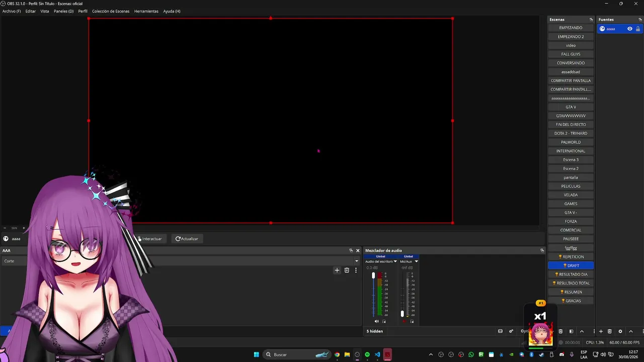
Task: Undock the Mezclador de audio panel
Action: tap(542, 250)
